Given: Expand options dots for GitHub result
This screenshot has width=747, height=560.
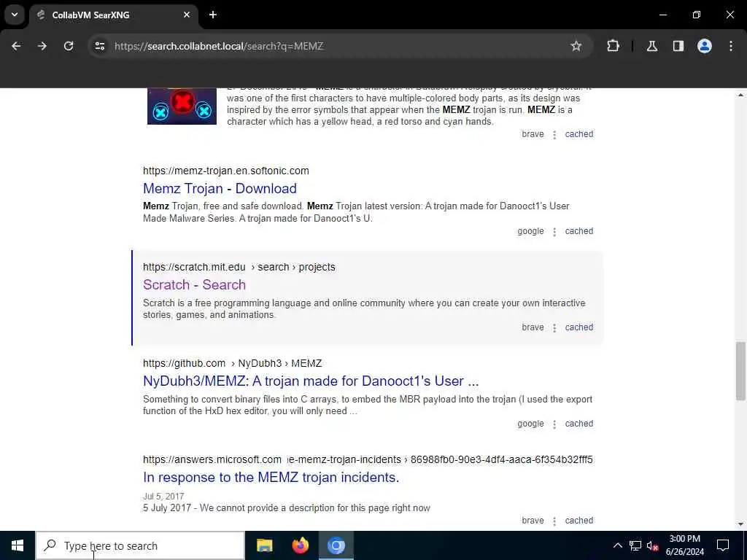Looking at the screenshot, I should pos(554,424).
